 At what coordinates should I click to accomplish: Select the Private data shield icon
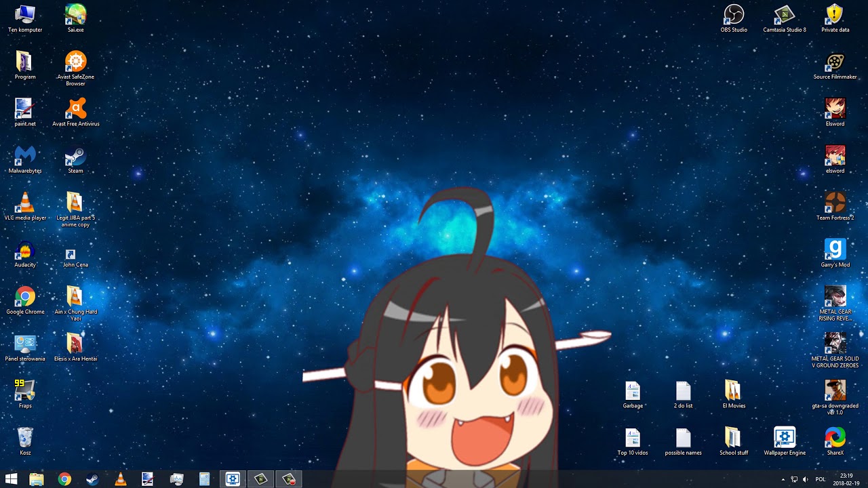(x=835, y=19)
